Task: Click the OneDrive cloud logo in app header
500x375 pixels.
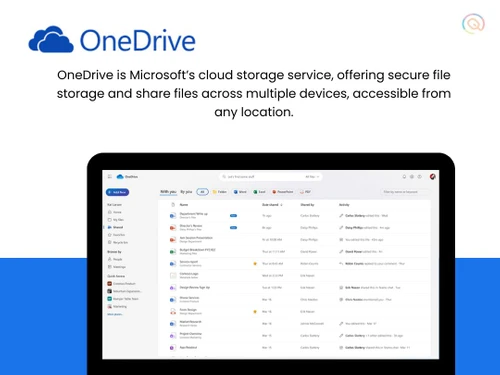Action: [x=120, y=176]
